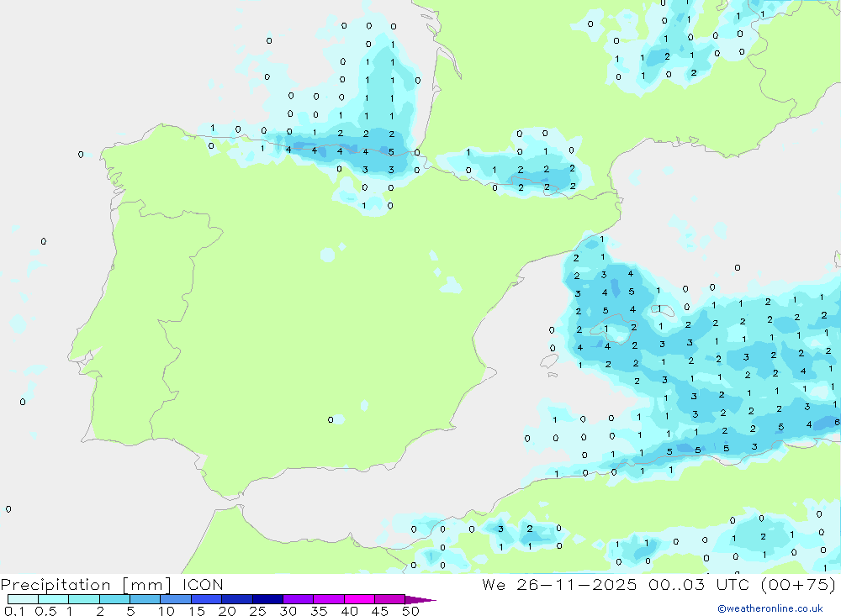
Task: Click the '10' legend scale label
Action: click(167, 611)
